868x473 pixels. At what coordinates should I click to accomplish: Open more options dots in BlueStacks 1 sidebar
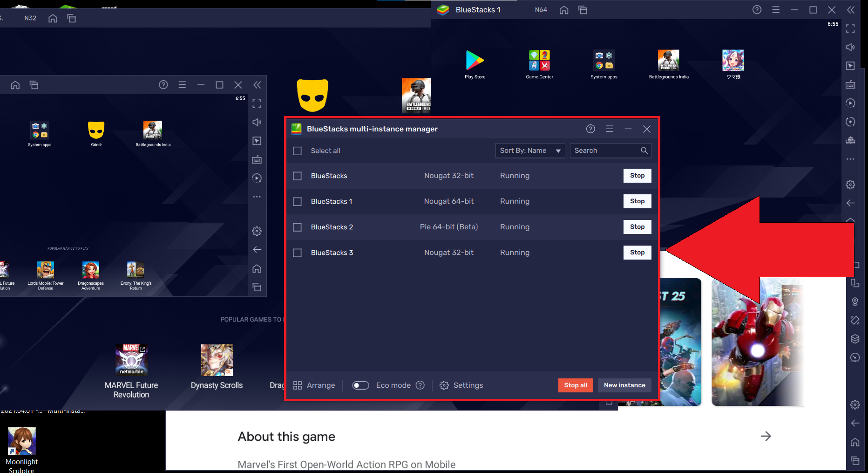coord(850,159)
